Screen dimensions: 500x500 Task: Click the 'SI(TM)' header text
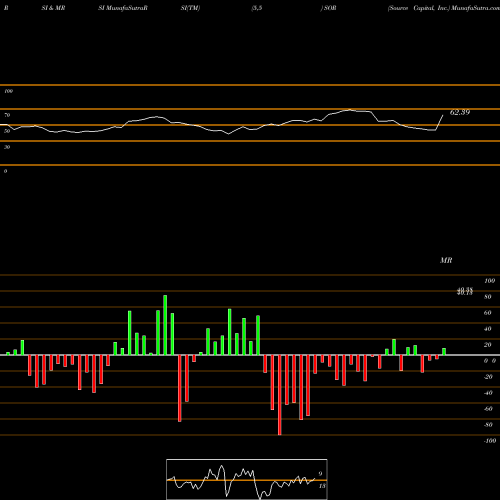click(x=190, y=8)
